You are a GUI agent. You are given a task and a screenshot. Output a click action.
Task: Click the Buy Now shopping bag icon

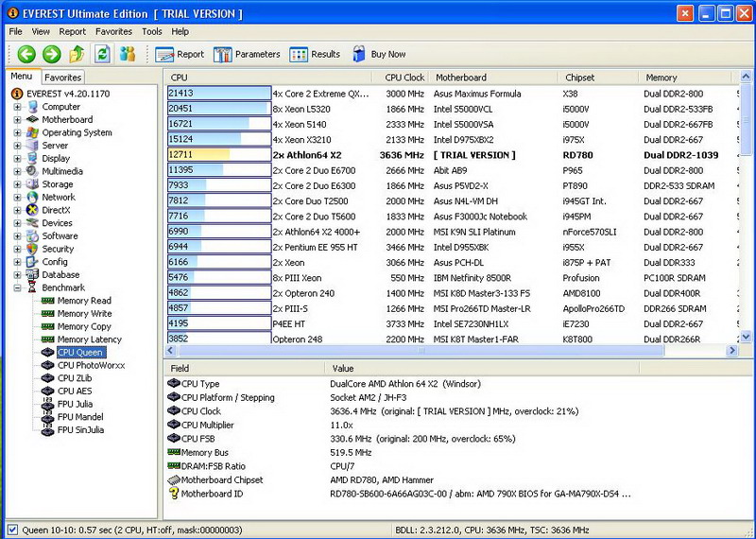click(x=360, y=54)
